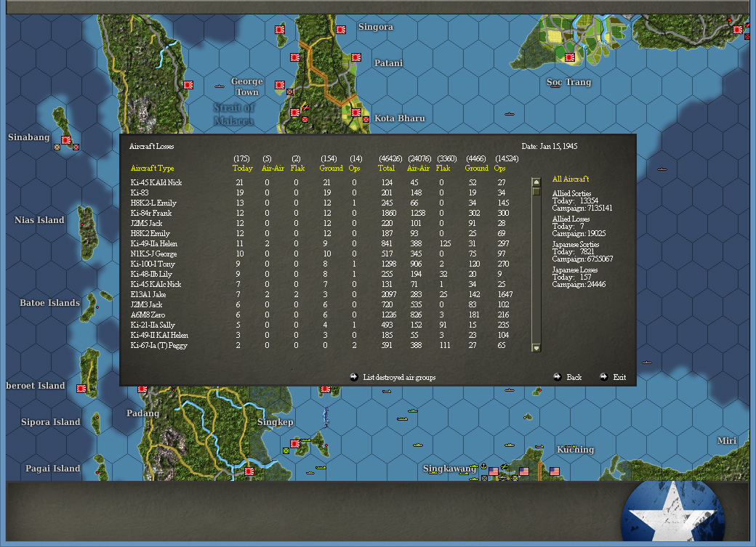756x547 pixels.
Task: Click the Padang label on the map
Action: pos(142,413)
